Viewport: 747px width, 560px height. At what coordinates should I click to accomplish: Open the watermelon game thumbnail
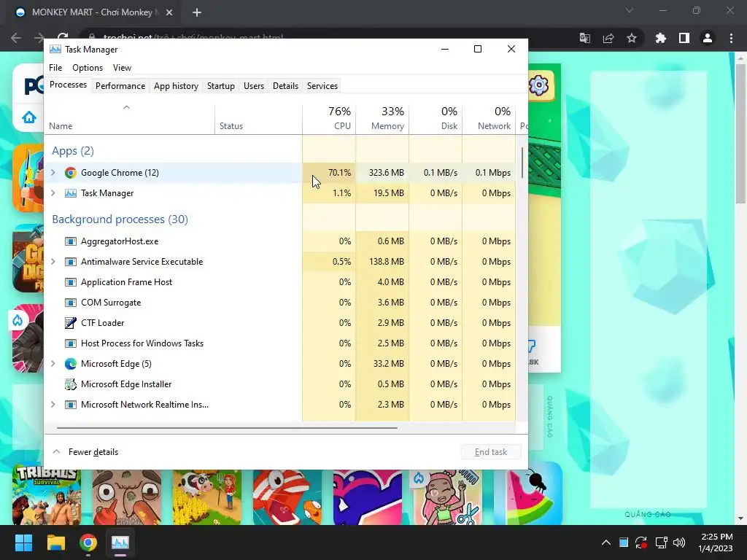[x=528, y=495]
